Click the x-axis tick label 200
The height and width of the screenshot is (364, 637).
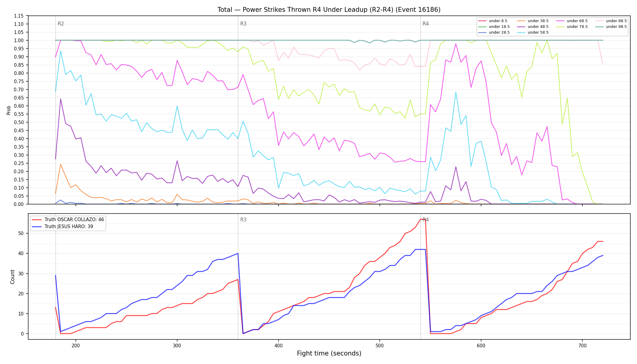(x=76, y=345)
